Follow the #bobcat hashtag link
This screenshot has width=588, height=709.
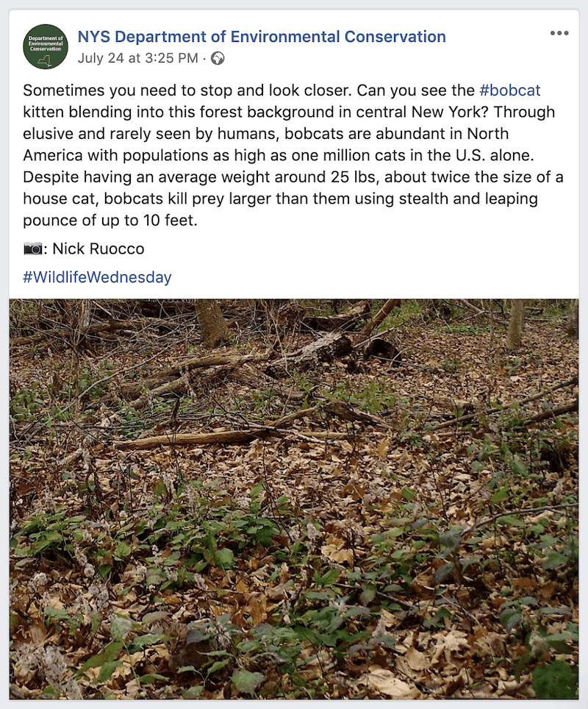click(509, 90)
